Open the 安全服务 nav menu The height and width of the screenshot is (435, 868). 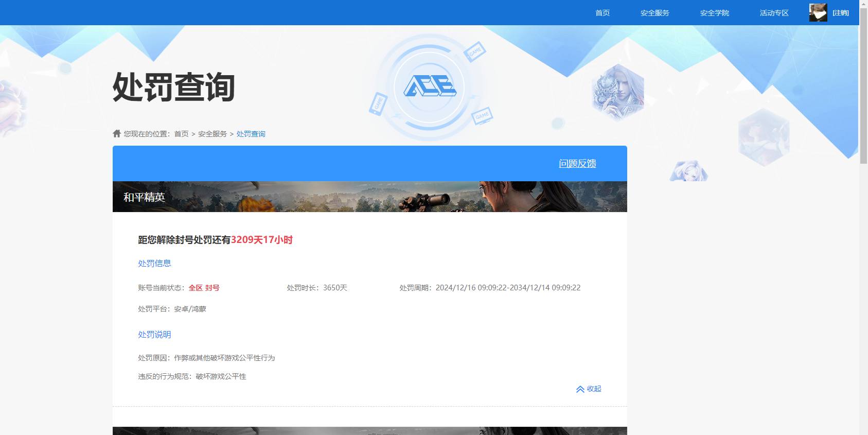coord(654,13)
